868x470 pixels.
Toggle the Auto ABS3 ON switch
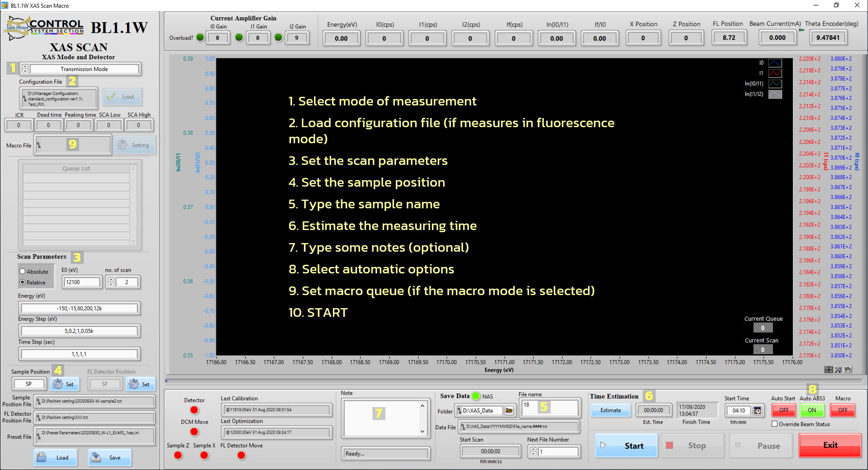[812, 410]
